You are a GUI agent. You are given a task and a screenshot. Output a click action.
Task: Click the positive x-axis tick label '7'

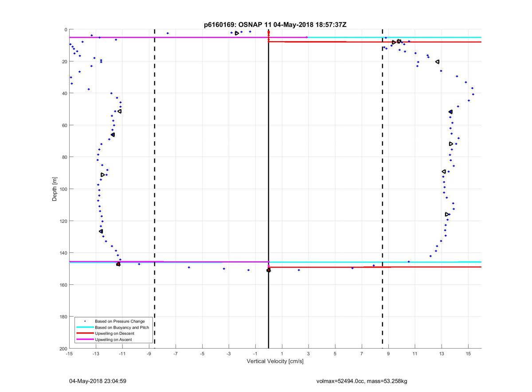pyautogui.click(x=362, y=354)
